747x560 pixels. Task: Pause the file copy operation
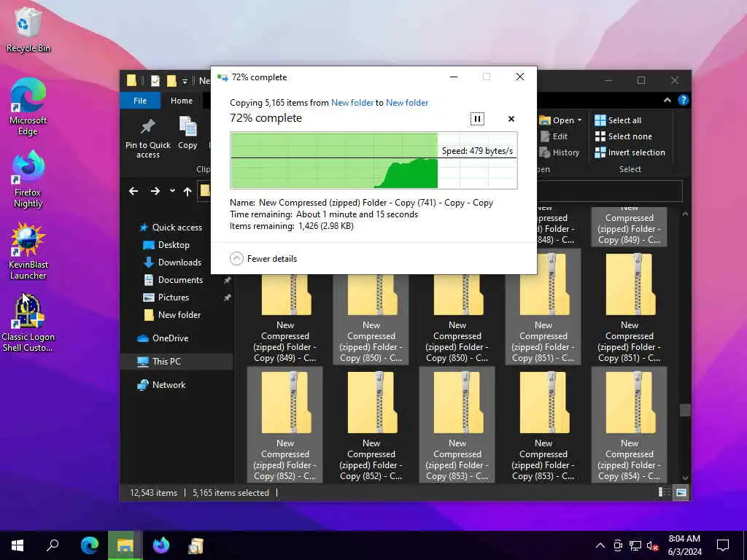pyautogui.click(x=477, y=119)
